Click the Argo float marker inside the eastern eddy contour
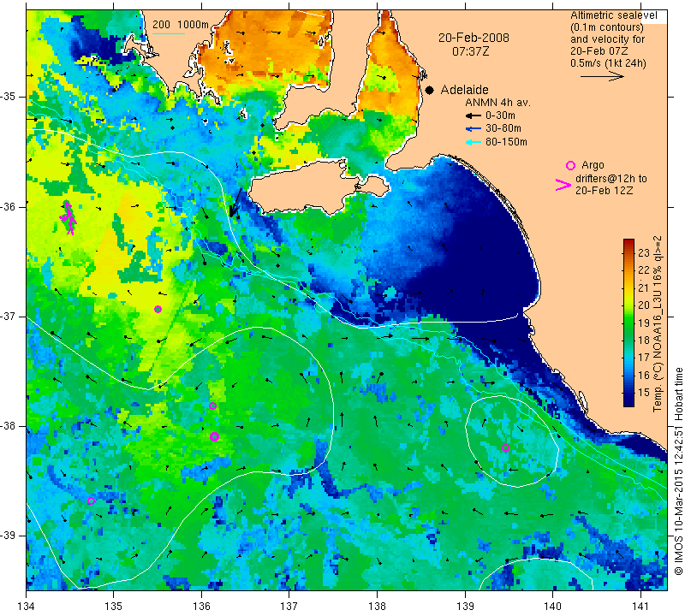 505,448
